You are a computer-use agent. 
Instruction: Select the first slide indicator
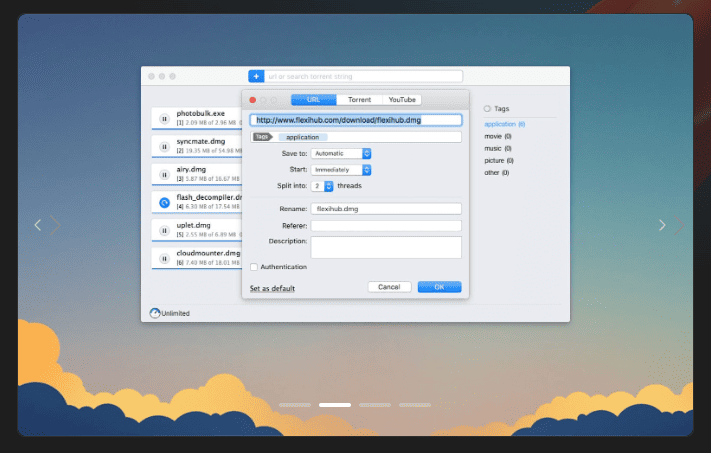point(295,405)
